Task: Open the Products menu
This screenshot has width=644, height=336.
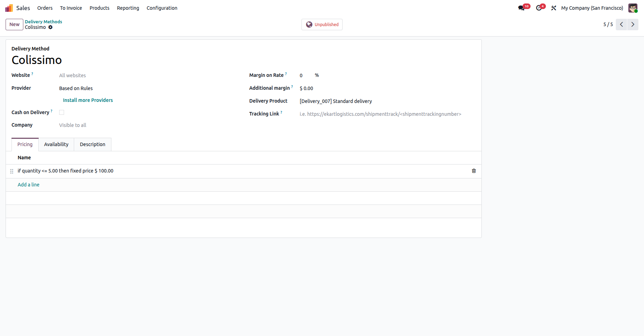Action: click(100, 8)
